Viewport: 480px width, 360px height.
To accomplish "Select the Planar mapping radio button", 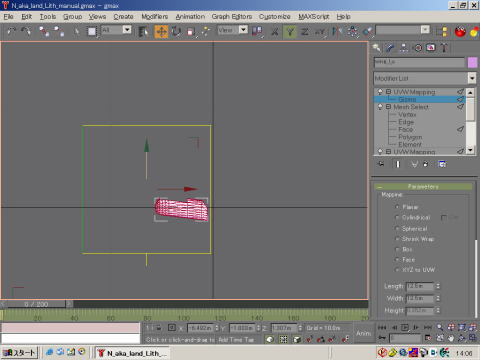I will click(397, 207).
